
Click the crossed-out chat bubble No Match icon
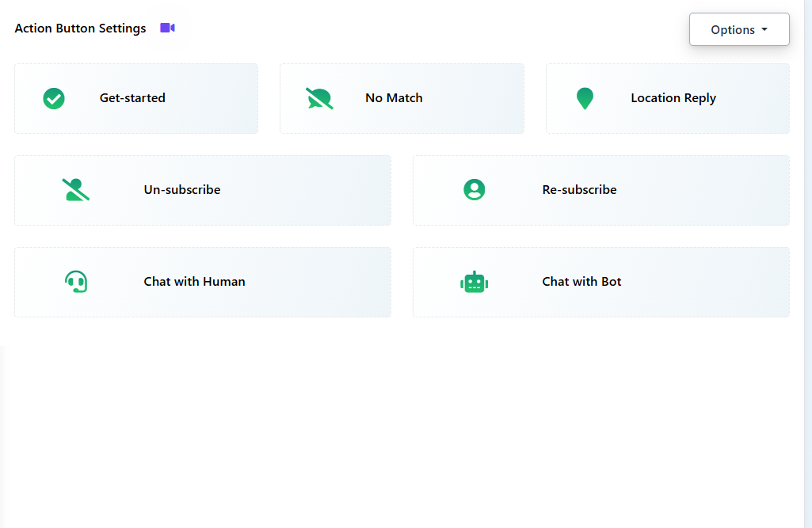coord(319,98)
